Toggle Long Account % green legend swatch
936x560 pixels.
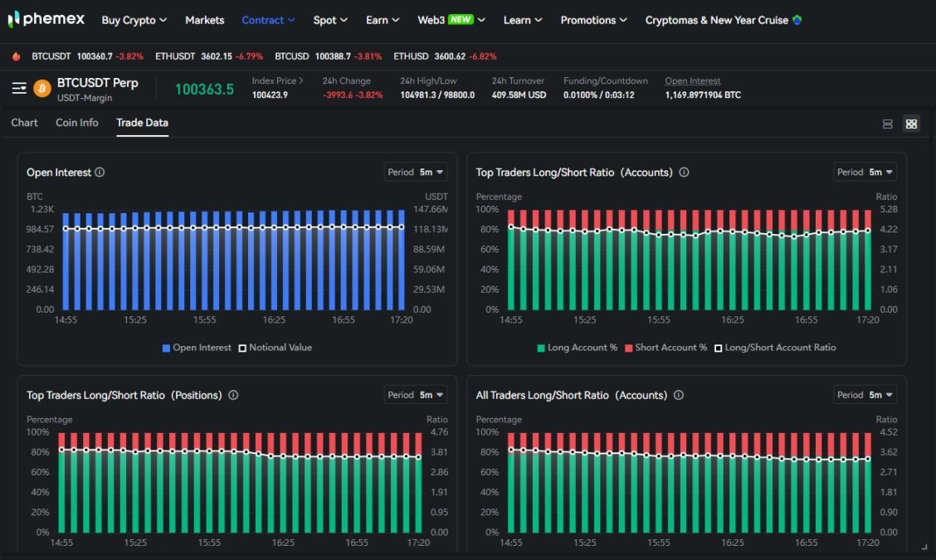click(541, 348)
